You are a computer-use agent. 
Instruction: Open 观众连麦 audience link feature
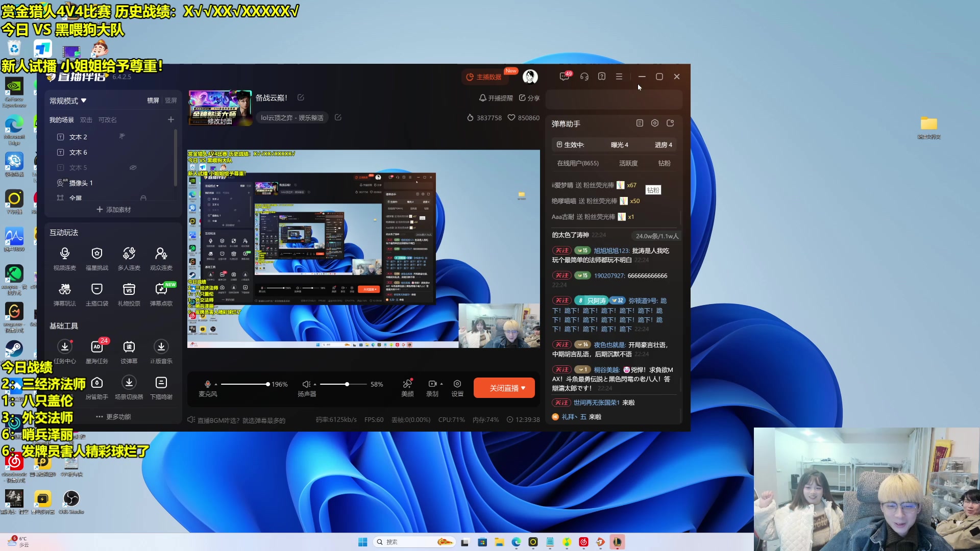pyautogui.click(x=161, y=259)
